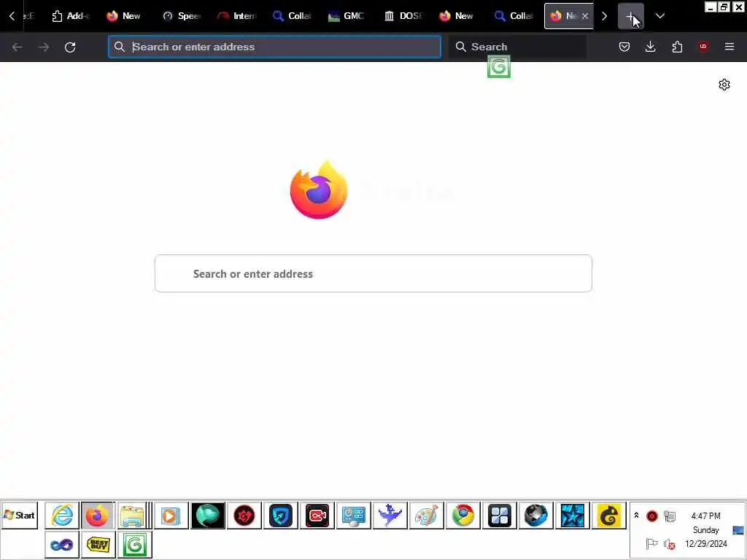Open the Extensions puzzle-piece menu

pos(677,47)
